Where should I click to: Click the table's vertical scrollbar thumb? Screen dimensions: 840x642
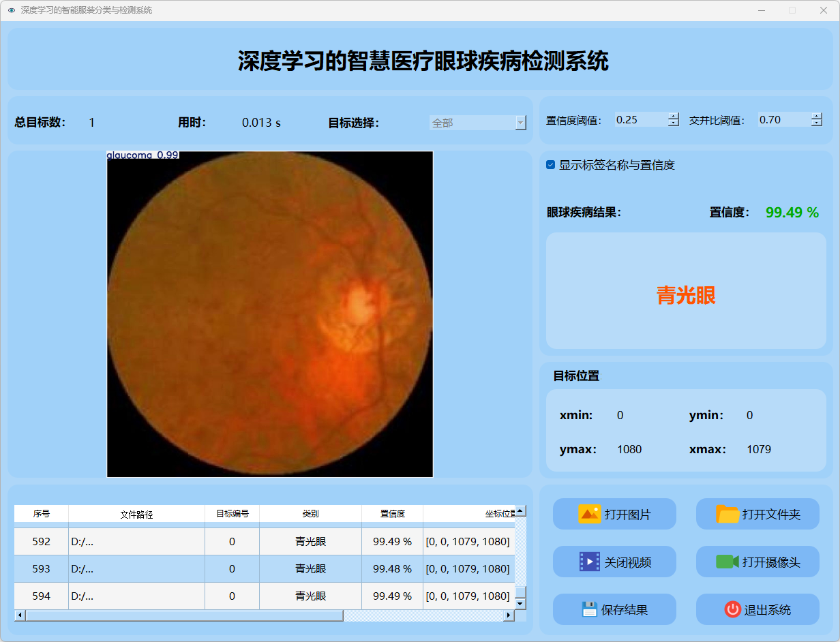520,592
